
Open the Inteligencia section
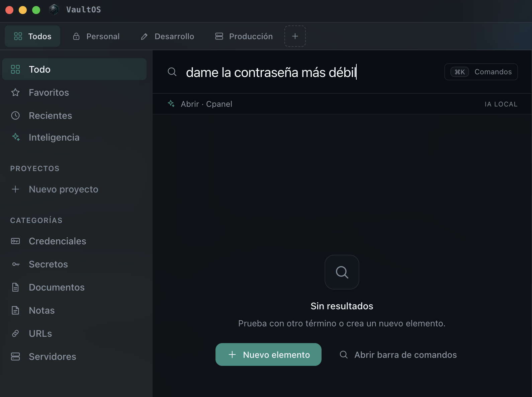(x=74, y=137)
